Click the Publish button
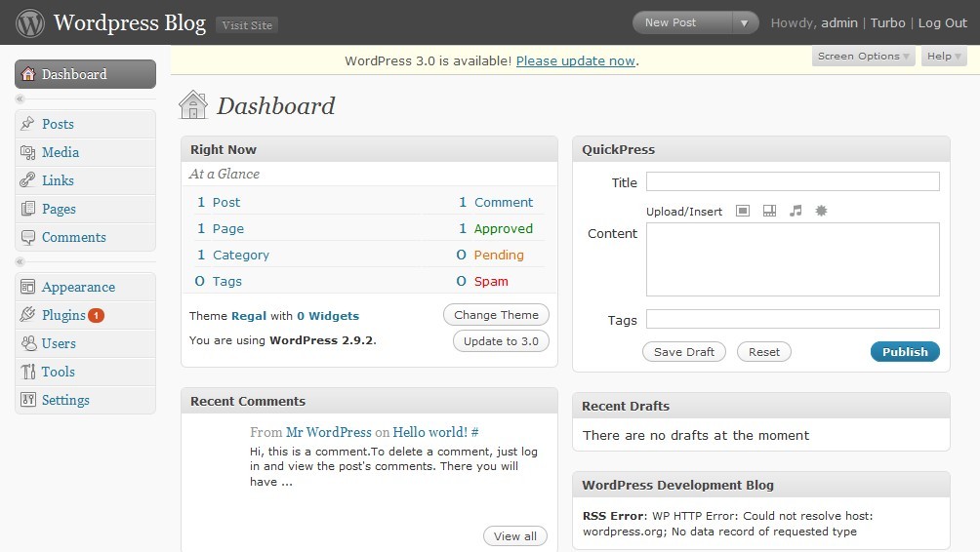This screenshot has height=552, width=980. [x=905, y=351]
